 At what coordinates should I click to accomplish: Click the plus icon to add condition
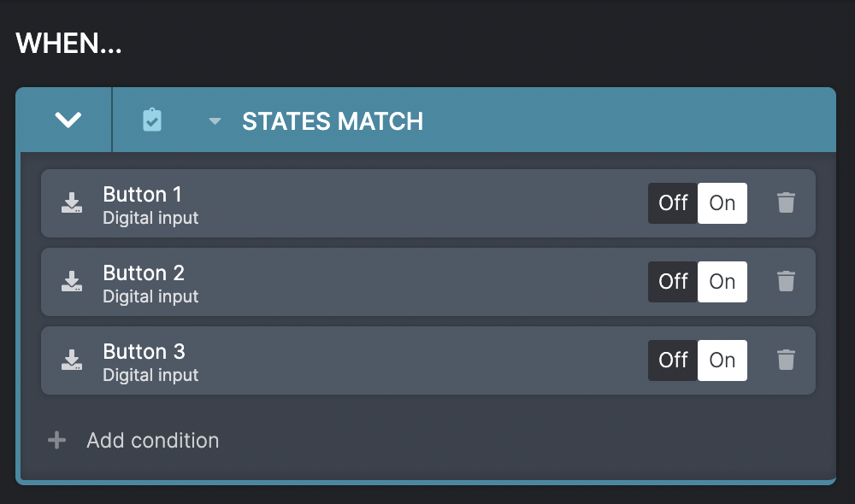56,440
